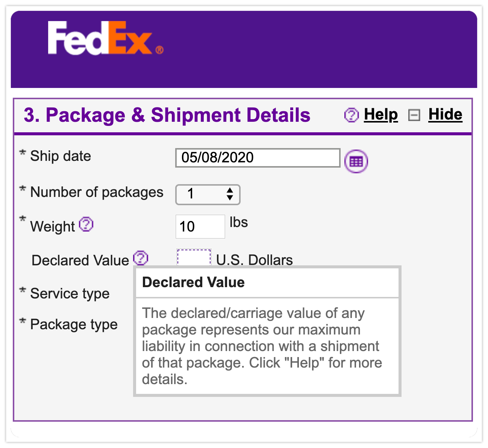The image size is (488, 448).
Task: Click the Declared Value tooltip title
Action: coord(193,282)
